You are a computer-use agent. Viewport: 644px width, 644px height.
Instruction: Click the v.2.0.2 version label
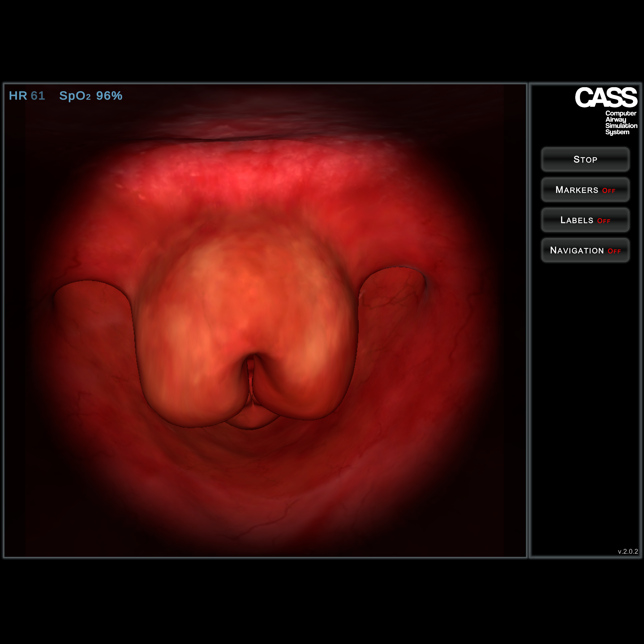coord(628,552)
